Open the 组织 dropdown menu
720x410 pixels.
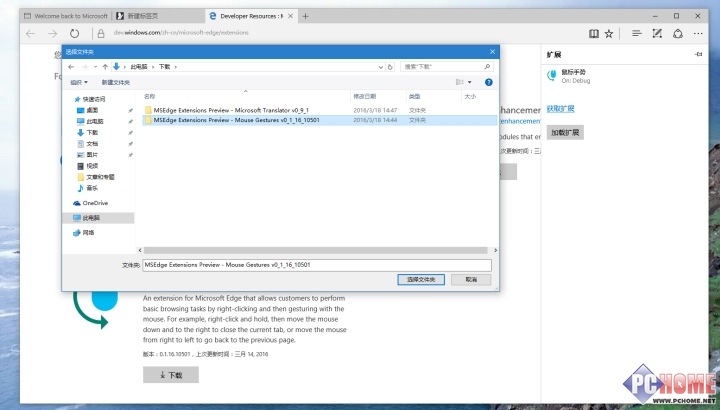[80, 82]
